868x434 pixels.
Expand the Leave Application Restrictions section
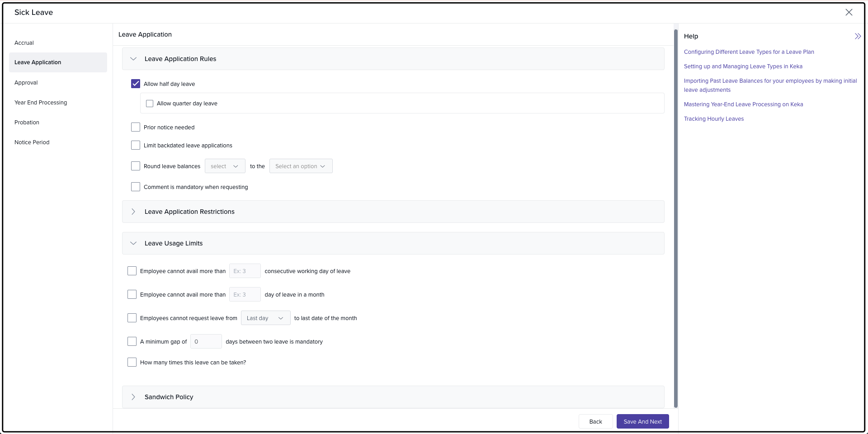click(133, 212)
